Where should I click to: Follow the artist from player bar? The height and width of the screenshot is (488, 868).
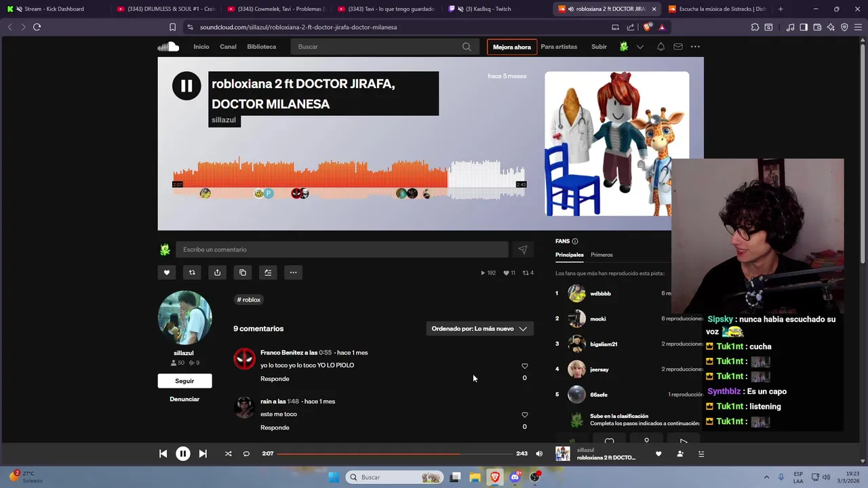(679, 453)
